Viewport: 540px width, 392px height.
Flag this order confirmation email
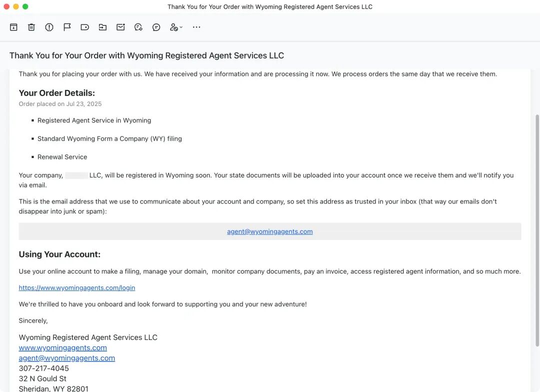[67, 27]
